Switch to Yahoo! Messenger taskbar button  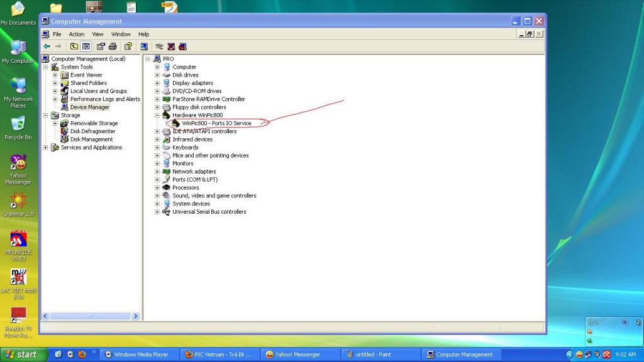click(300, 354)
